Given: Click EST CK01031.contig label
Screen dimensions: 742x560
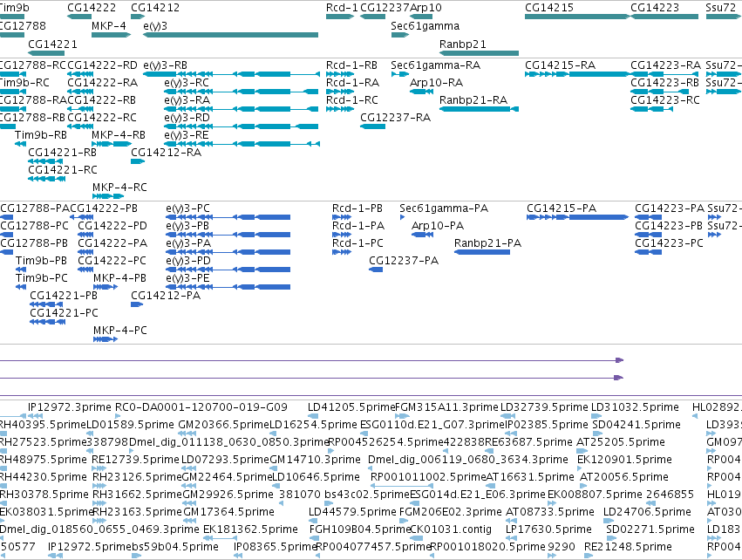Looking at the screenshot, I should (x=451, y=529).
